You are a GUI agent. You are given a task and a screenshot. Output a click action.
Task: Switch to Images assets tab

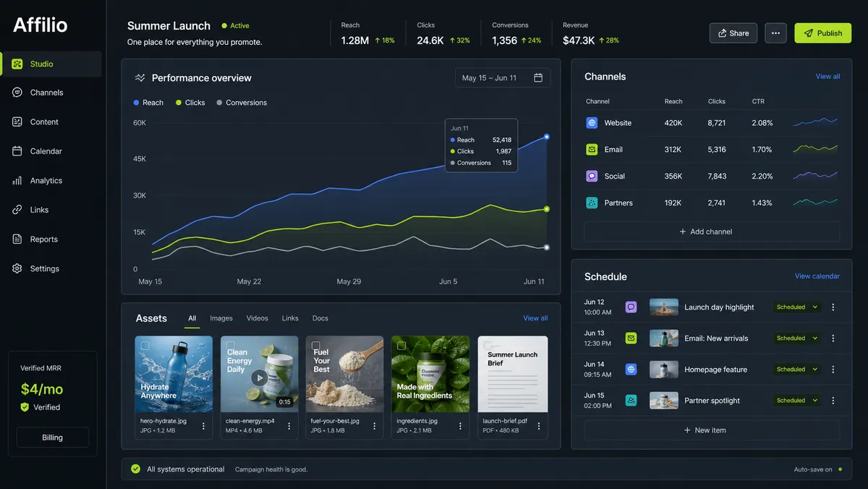pyautogui.click(x=221, y=318)
